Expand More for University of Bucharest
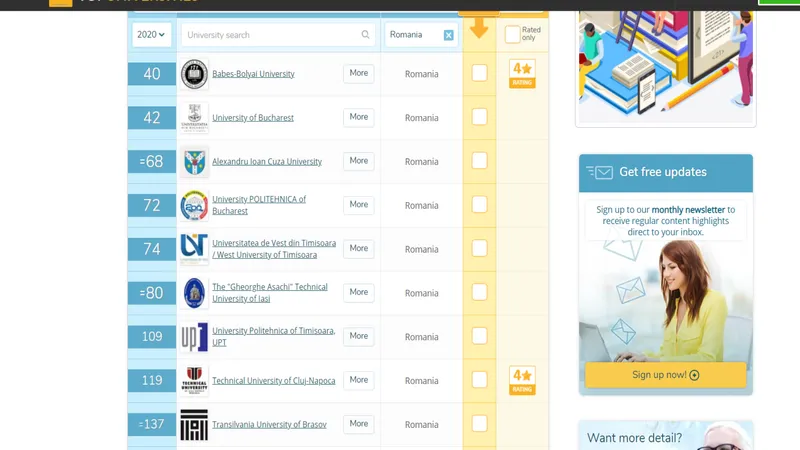Screen dimensions: 800x450 coord(359,117)
